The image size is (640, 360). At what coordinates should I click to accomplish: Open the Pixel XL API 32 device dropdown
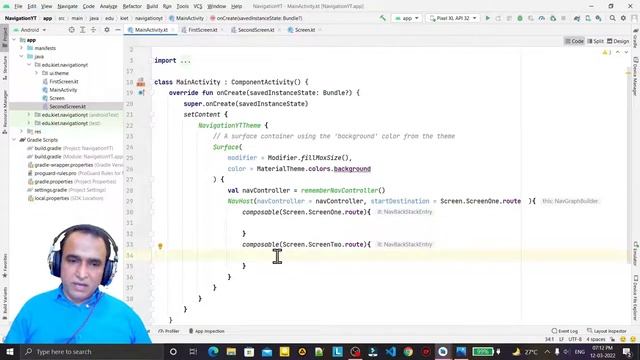coord(453,18)
